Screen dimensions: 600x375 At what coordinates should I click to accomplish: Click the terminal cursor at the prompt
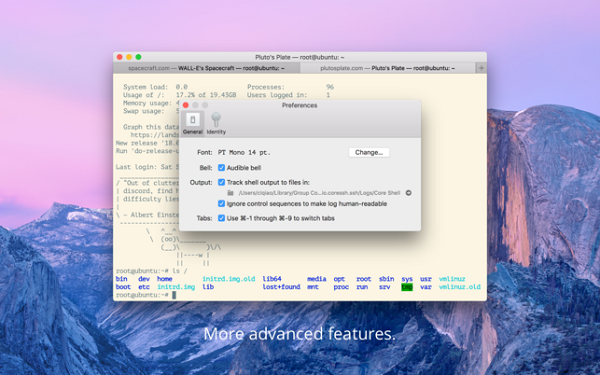174,295
